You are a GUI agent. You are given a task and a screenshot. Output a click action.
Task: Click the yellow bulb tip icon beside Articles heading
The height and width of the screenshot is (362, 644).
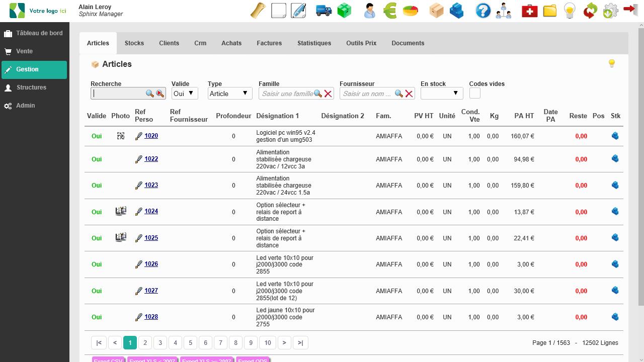pos(612,63)
